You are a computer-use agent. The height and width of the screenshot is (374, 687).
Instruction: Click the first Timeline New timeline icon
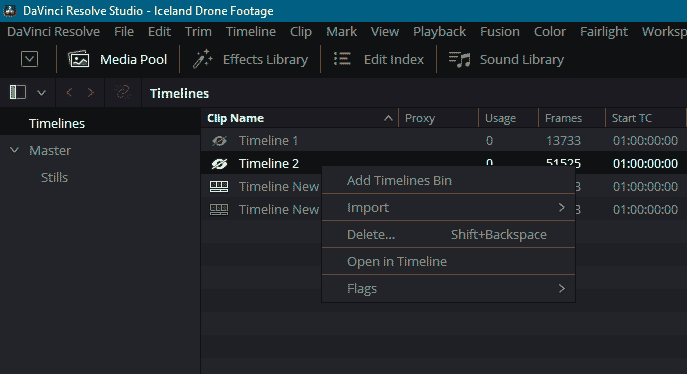(x=219, y=187)
